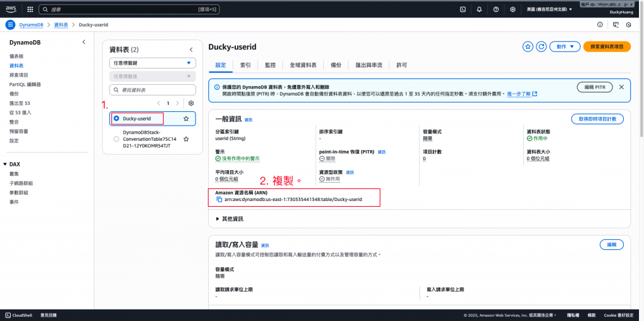Refresh the table details
The width and height of the screenshot is (644, 321).
pos(541,46)
